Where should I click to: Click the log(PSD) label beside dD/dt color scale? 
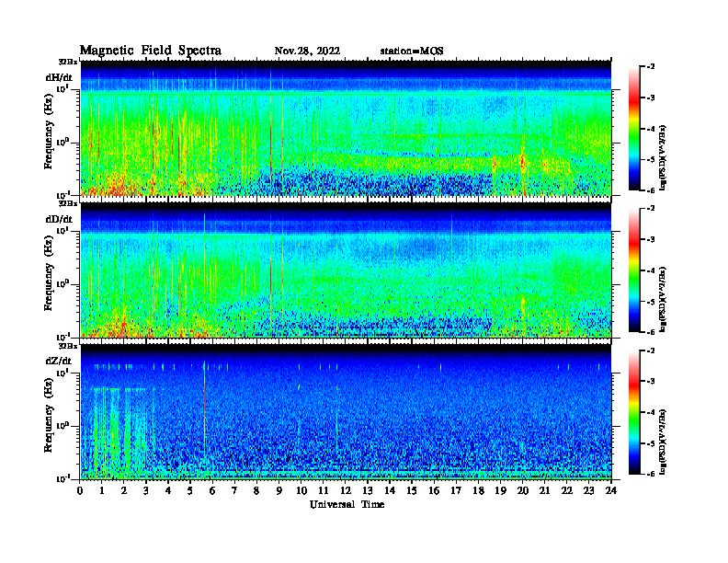click(x=663, y=298)
